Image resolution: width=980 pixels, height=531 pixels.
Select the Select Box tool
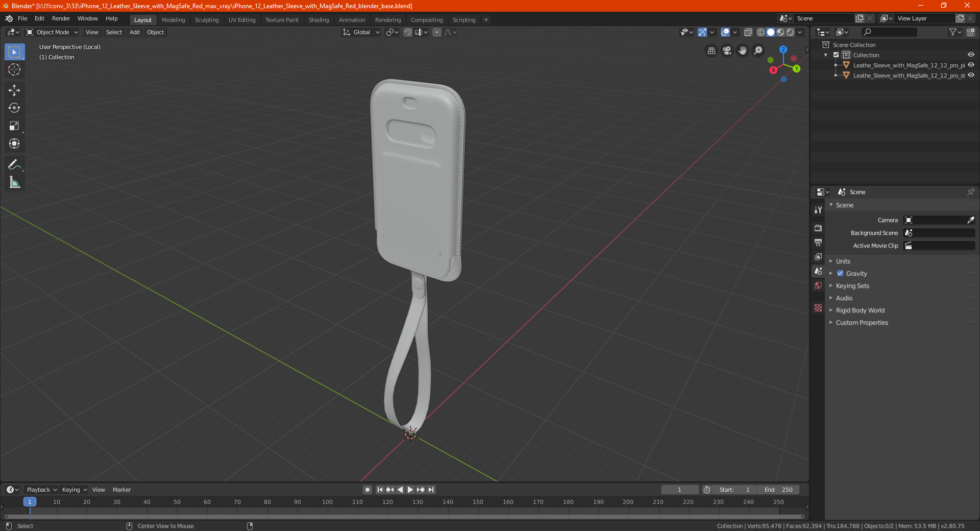pyautogui.click(x=14, y=52)
